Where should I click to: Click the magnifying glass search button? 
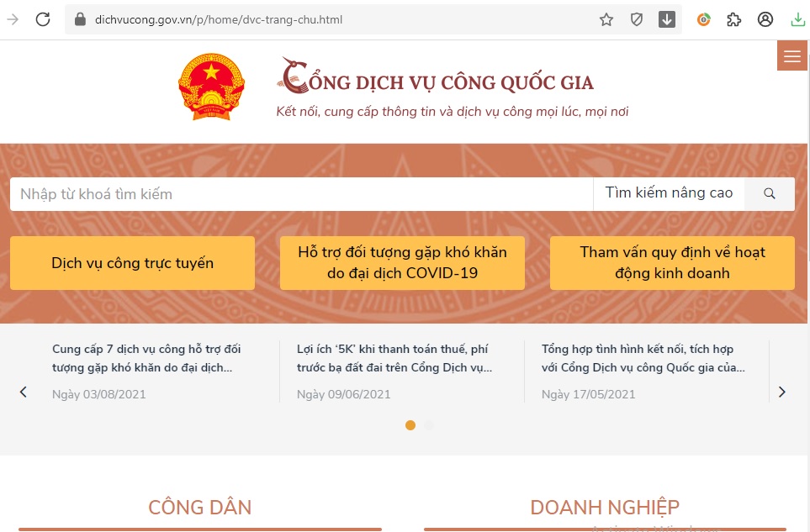click(x=769, y=193)
